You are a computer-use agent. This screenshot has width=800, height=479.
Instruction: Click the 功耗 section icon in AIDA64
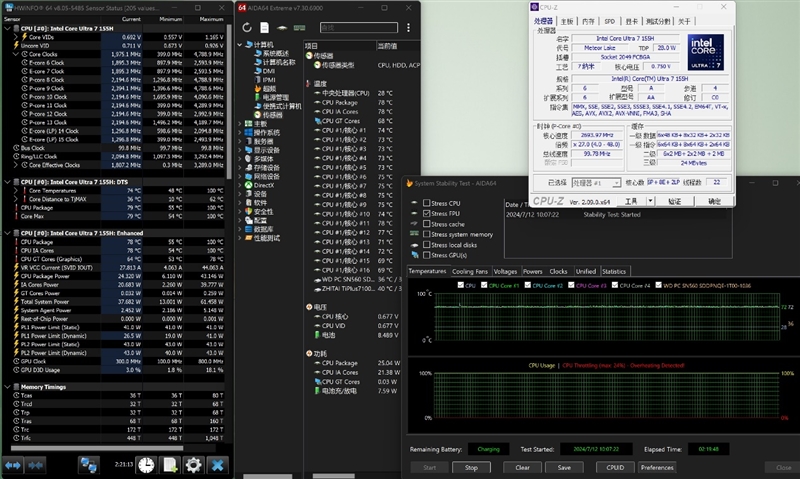coord(309,354)
